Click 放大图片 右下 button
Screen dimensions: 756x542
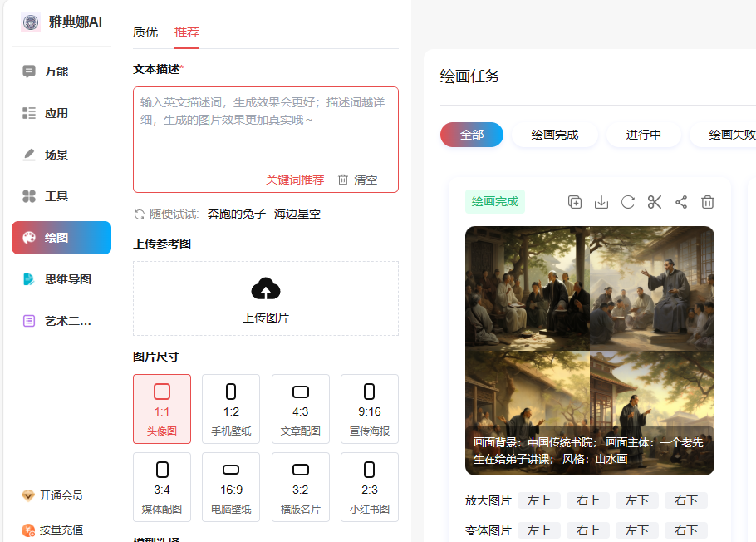pyautogui.click(x=686, y=500)
